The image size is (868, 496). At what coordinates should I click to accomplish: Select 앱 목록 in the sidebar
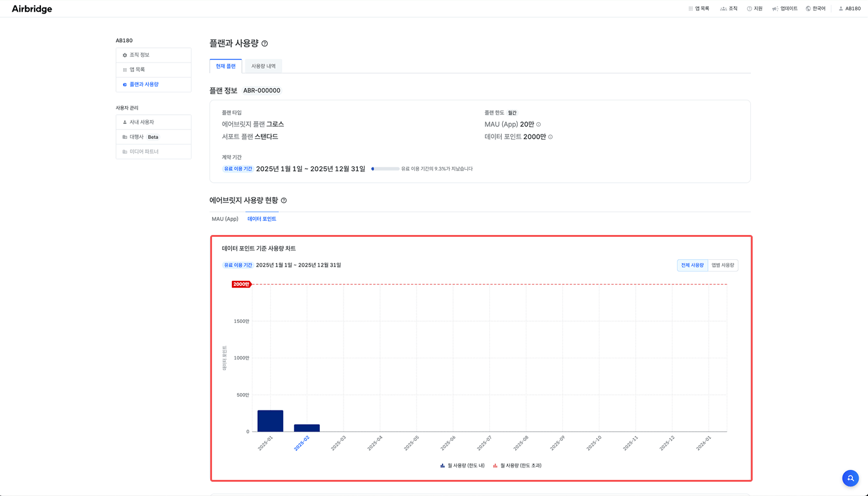pyautogui.click(x=153, y=69)
